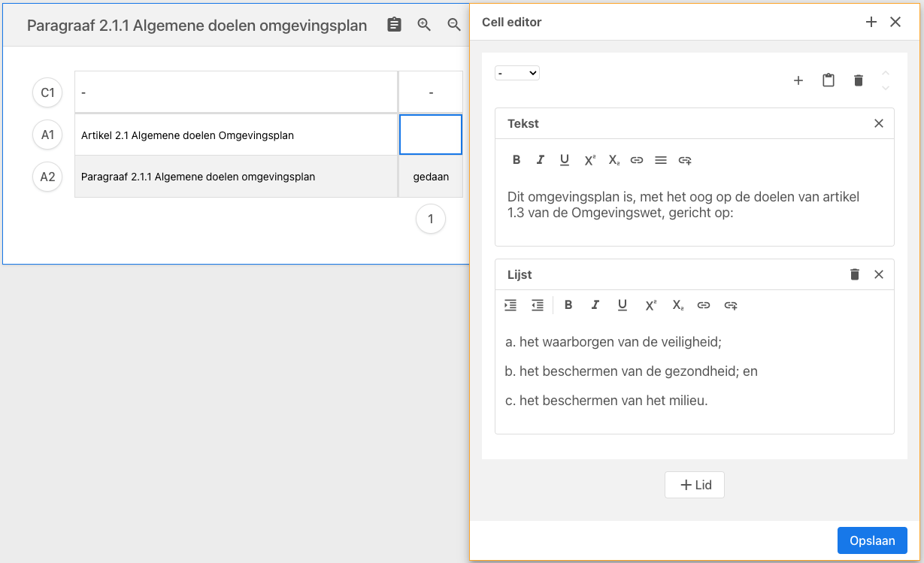Toggle bold in the Tekst toolbar

click(517, 159)
